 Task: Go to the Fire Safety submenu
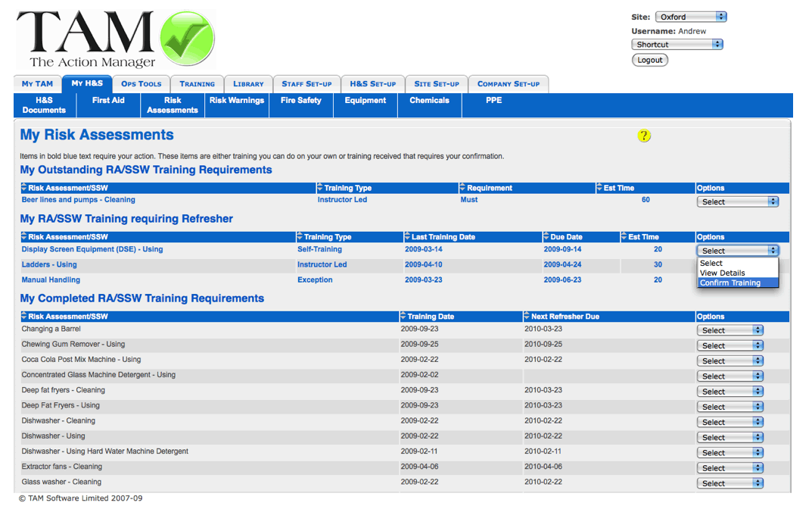[301, 101]
